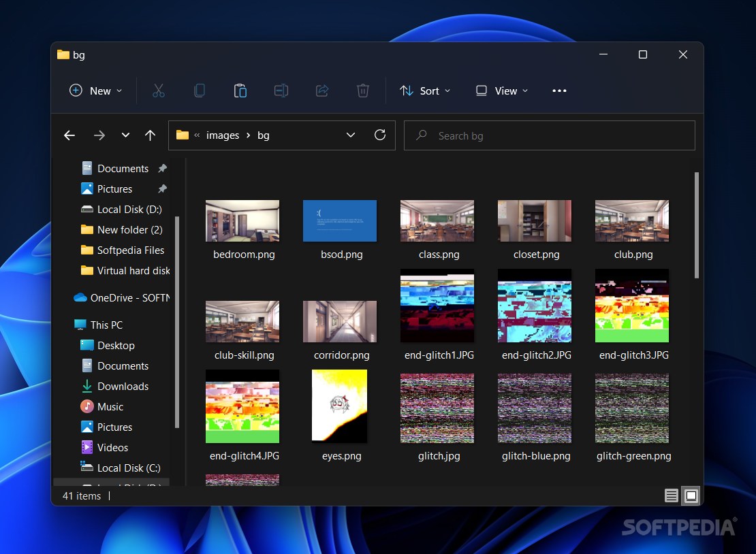Screen dimensions: 756x554
Task: Click the search magnifier icon
Action: 422,135
